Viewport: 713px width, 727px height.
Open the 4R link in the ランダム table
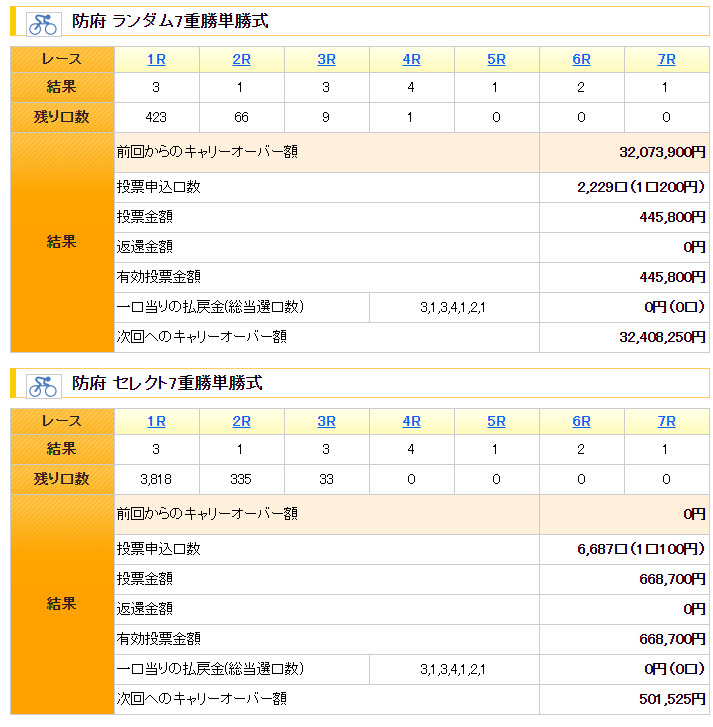(x=411, y=59)
